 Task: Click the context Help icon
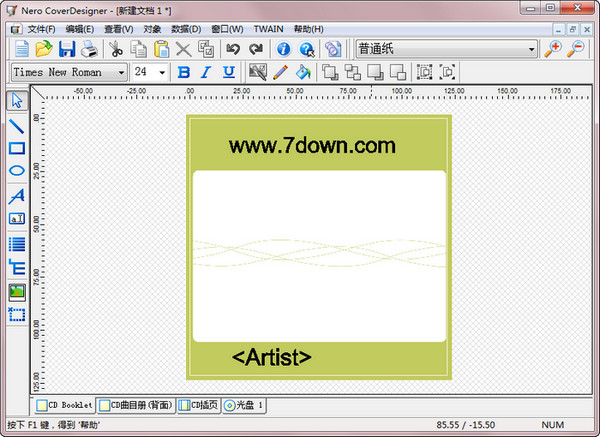(307, 49)
